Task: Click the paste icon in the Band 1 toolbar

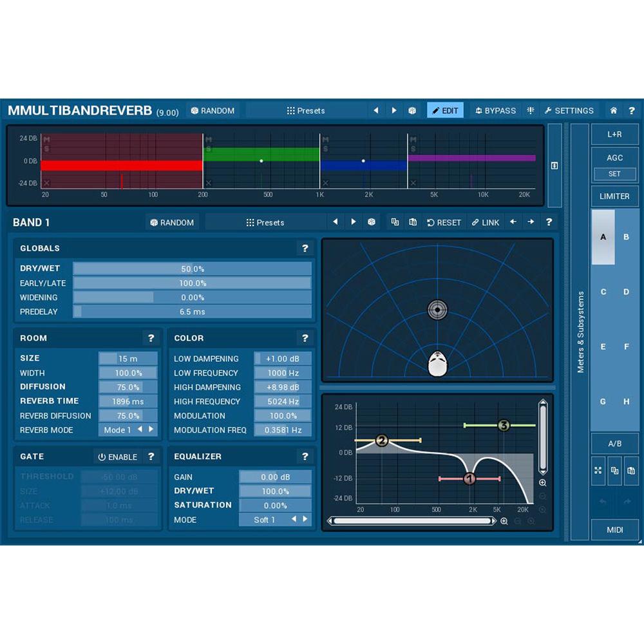Action: pyautogui.click(x=413, y=222)
